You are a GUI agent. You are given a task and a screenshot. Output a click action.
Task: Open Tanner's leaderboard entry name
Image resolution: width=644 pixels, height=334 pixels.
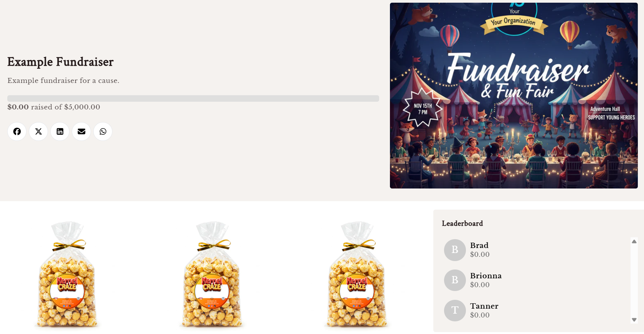tap(484, 306)
